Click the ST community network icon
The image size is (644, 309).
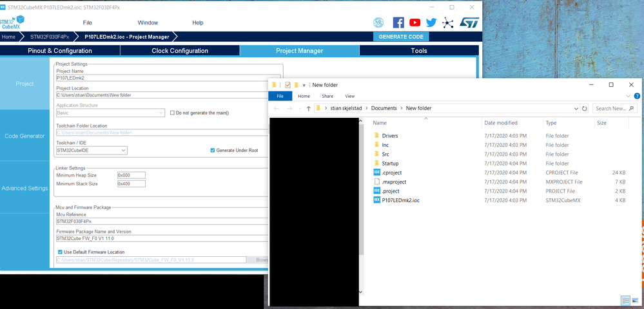tap(447, 23)
